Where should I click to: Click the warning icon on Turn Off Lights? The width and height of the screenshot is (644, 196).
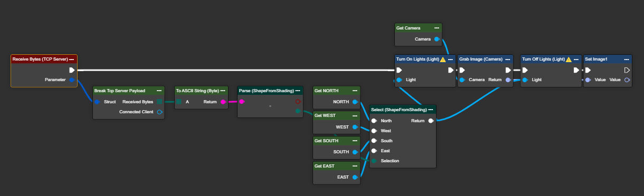(569, 59)
